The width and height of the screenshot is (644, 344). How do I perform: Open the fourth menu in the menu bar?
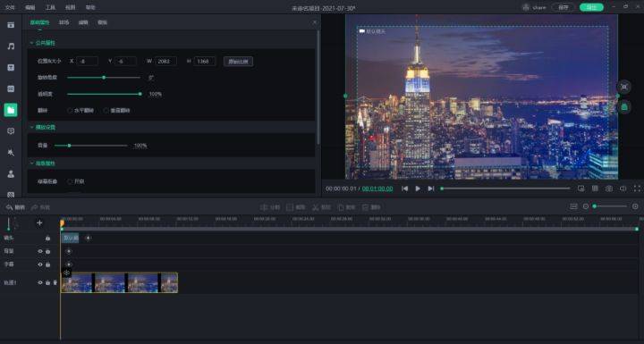click(x=71, y=7)
